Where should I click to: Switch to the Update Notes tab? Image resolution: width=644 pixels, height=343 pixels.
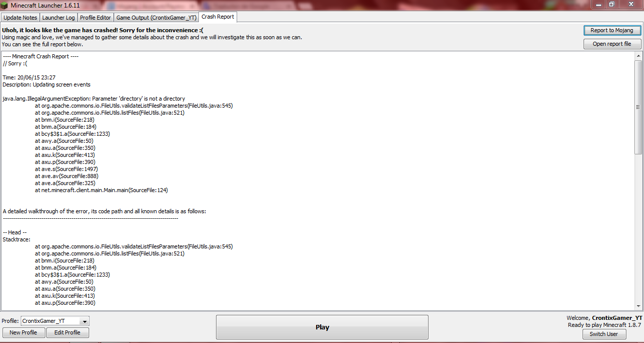click(20, 18)
